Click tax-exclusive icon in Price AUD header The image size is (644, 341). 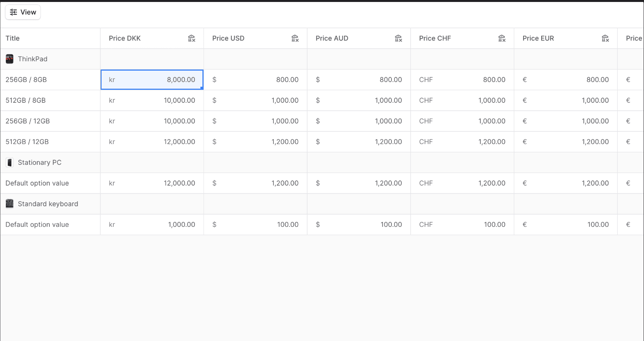[398, 38]
